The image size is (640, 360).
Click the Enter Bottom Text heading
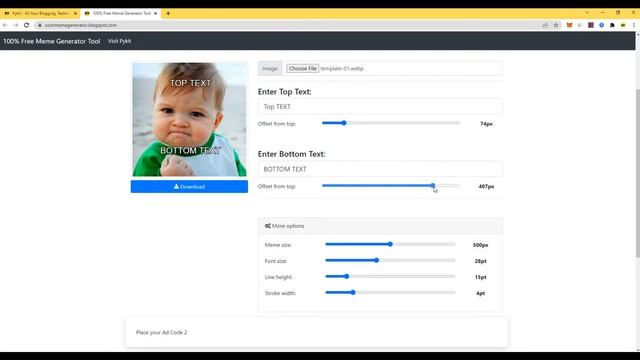point(291,154)
